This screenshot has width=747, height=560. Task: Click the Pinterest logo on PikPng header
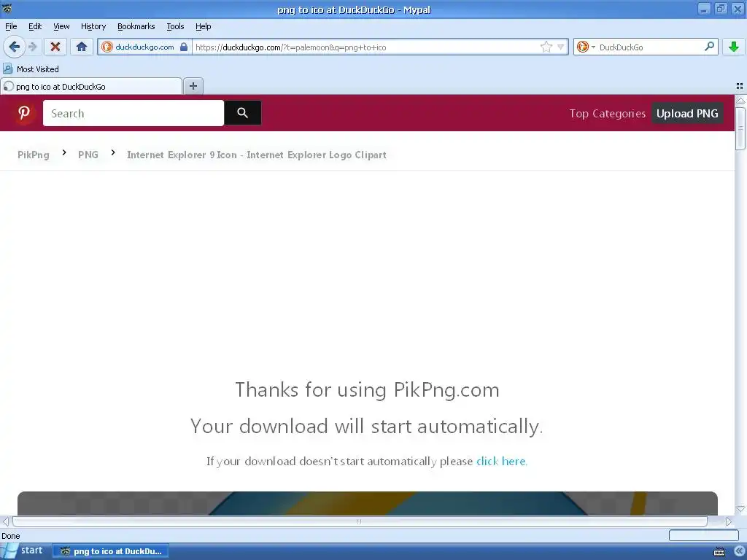pyautogui.click(x=24, y=113)
